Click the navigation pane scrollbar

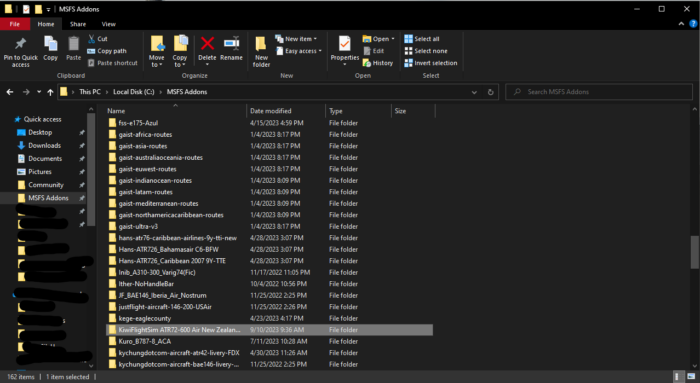click(91, 170)
